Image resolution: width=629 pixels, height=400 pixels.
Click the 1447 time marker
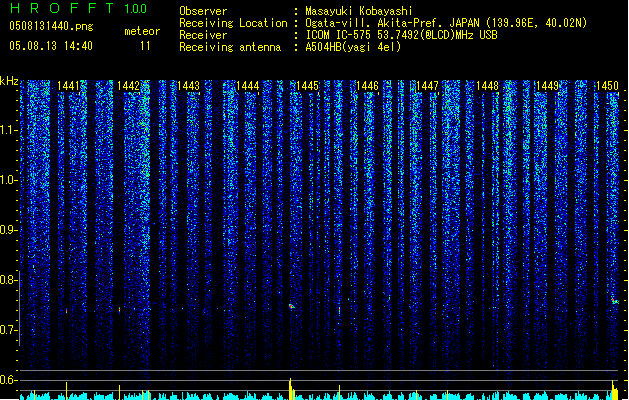(x=427, y=86)
